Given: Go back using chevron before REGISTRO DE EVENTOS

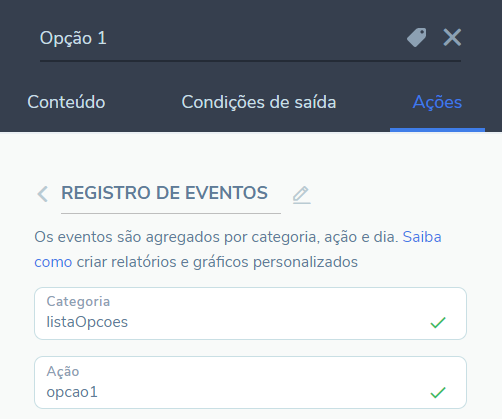Looking at the screenshot, I should click(43, 194).
